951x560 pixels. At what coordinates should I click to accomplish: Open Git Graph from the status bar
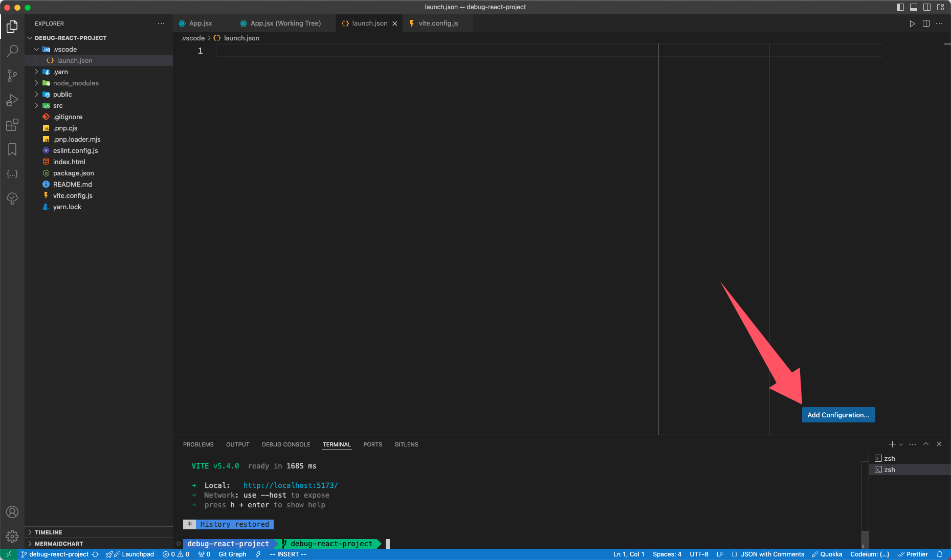233,554
